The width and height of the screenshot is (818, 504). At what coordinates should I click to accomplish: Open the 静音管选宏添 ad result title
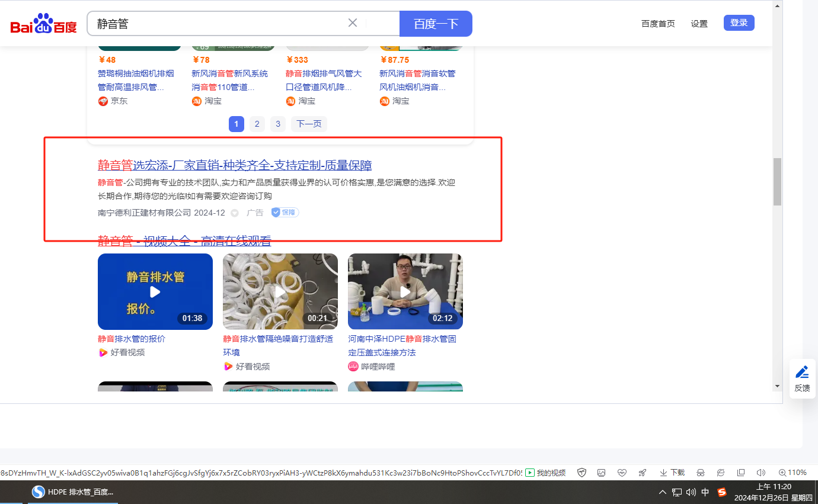click(x=235, y=165)
